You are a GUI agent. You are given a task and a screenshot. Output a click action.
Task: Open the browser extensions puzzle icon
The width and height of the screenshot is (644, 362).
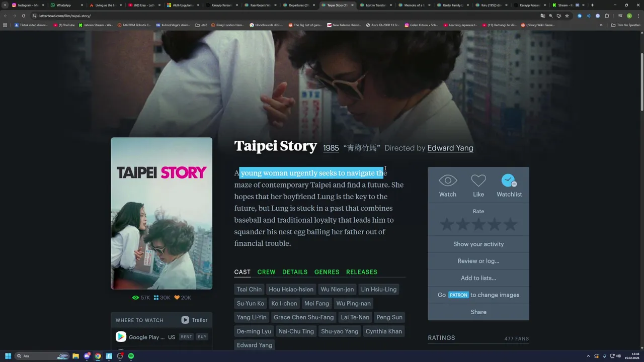pos(607,16)
